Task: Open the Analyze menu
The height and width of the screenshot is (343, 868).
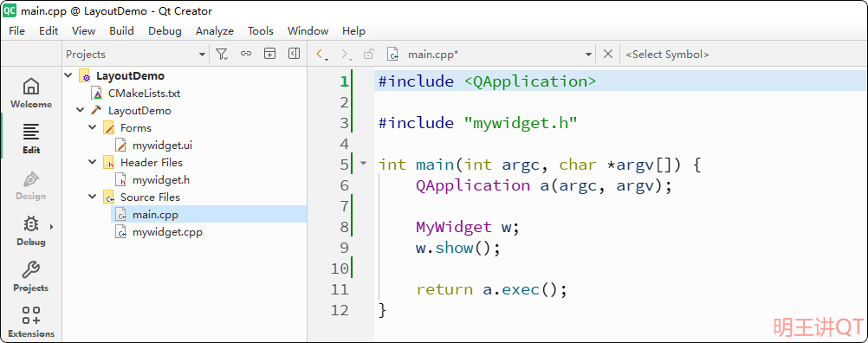Action: pyautogui.click(x=215, y=31)
